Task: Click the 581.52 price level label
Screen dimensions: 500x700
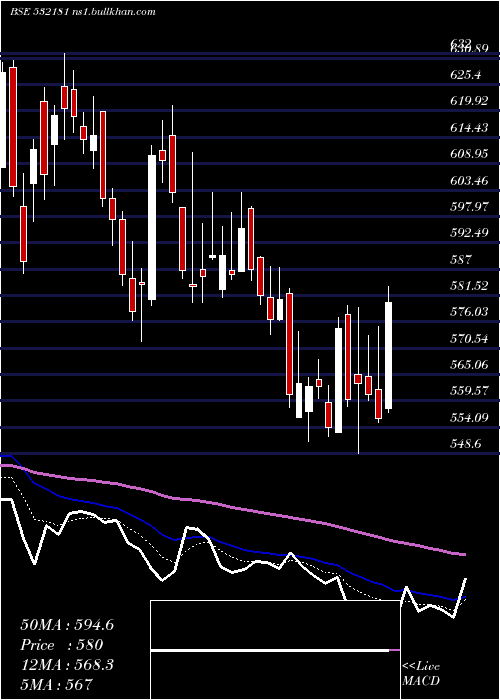Action: click(469, 286)
